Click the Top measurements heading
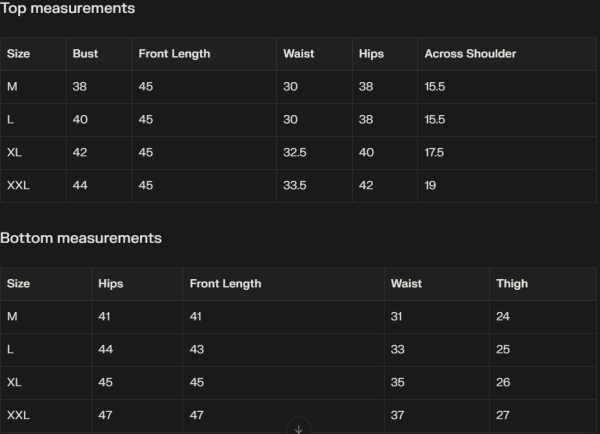The height and width of the screenshot is (434, 600). coord(67,9)
